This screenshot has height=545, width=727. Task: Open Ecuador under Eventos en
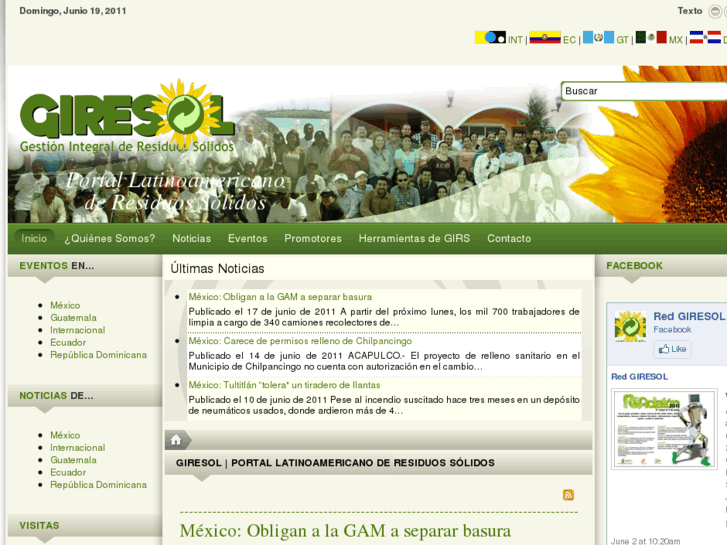pos(68,342)
